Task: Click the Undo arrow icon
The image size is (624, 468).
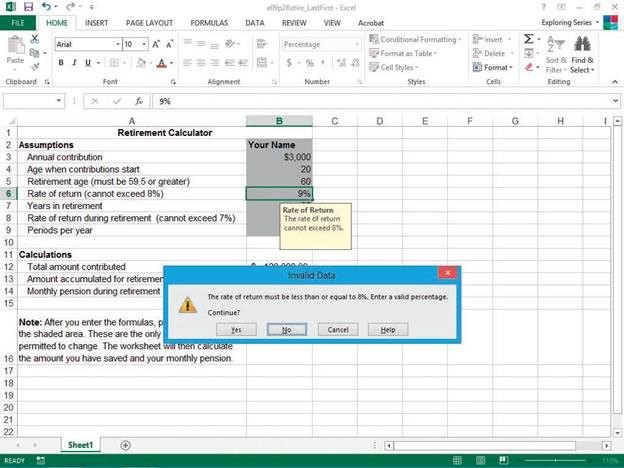Action: (44, 6)
